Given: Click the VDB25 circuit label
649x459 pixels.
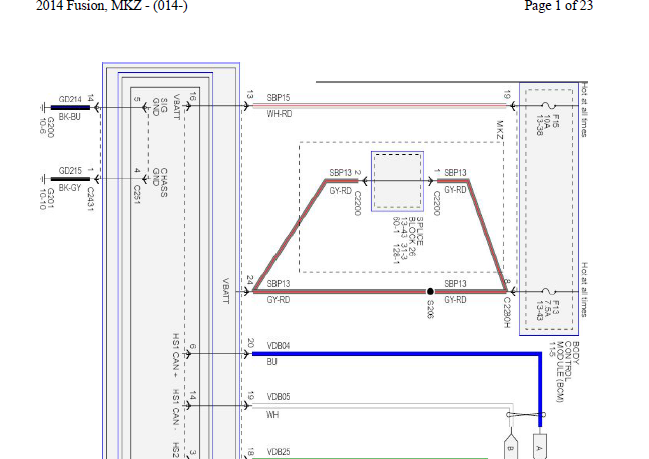Looking at the screenshot, I should coord(278,452).
